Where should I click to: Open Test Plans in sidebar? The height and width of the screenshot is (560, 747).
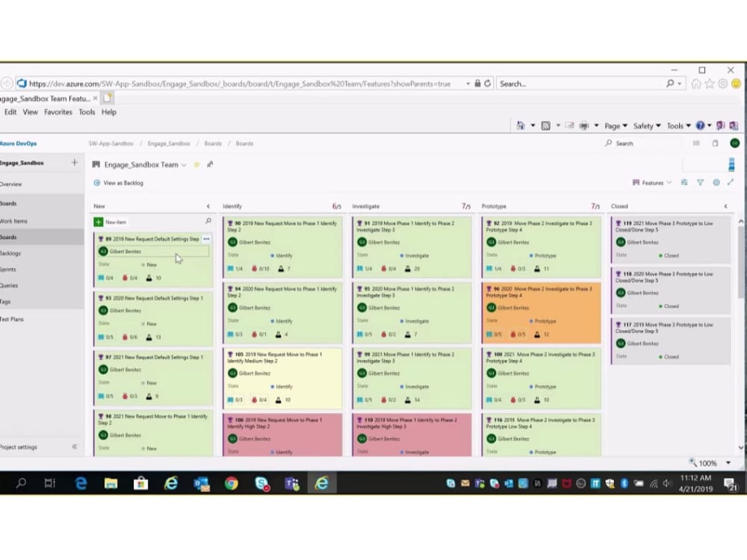12,319
